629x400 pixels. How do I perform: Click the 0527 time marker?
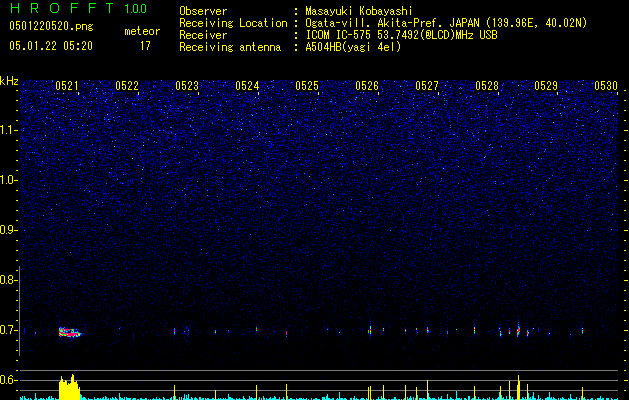point(427,86)
